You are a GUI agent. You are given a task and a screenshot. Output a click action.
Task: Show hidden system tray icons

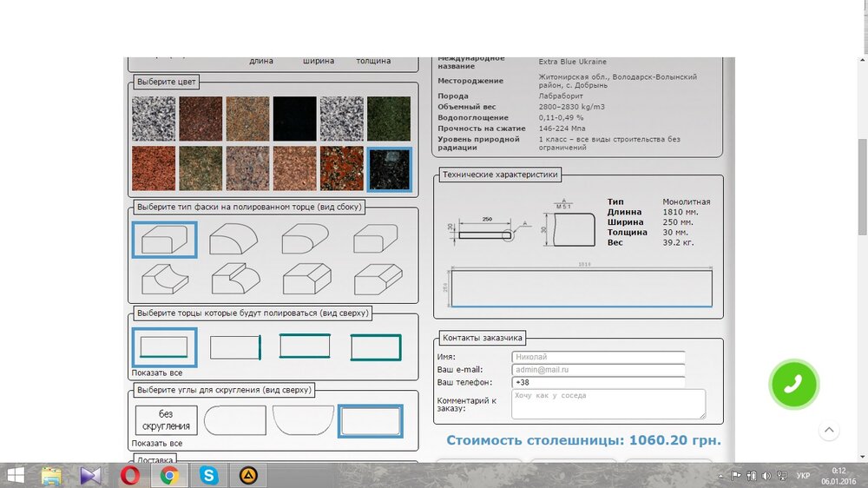pos(720,476)
